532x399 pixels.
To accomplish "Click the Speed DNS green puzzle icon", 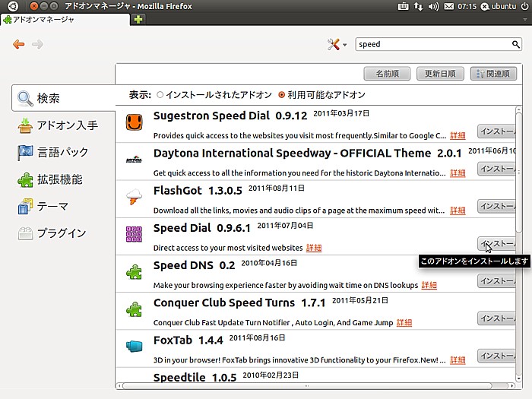I will click(134, 272).
